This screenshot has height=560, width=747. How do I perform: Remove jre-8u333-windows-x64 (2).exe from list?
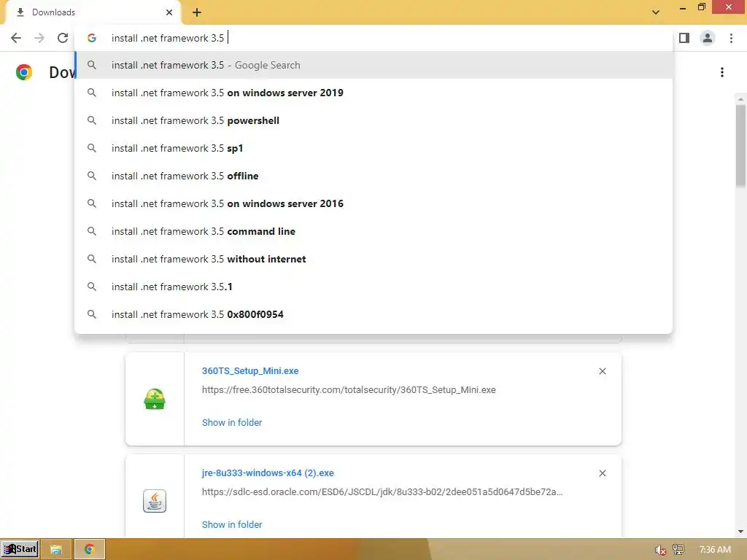point(602,472)
